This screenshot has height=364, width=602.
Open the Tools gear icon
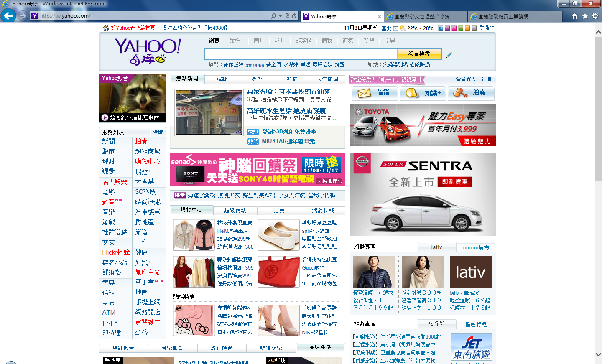click(595, 16)
